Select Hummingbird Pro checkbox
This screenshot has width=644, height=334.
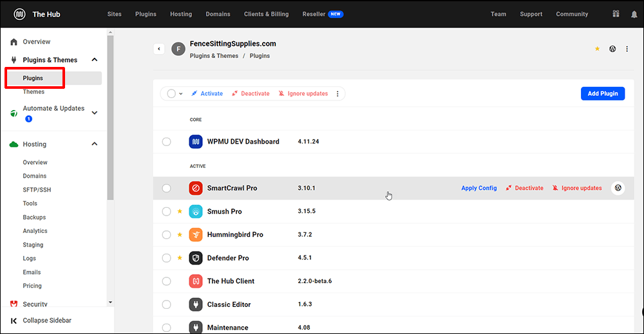coord(166,235)
